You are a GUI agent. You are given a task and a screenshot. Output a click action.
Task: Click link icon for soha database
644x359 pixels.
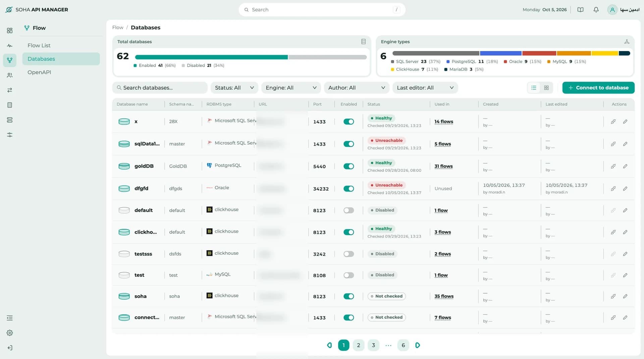613,297
